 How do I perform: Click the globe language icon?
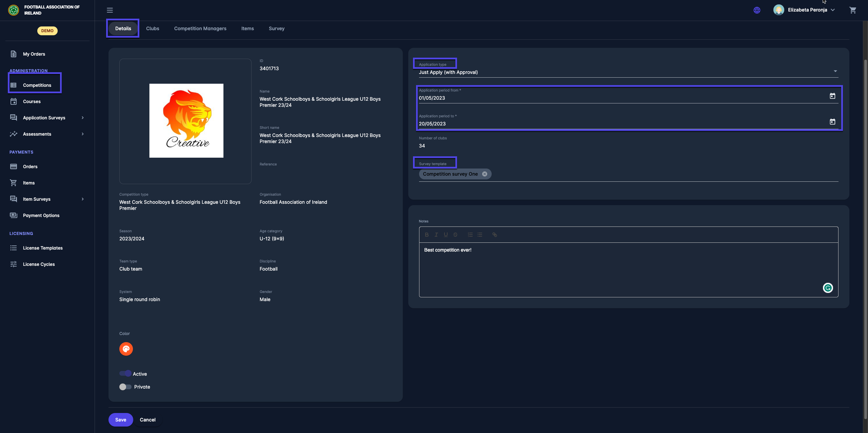tap(757, 10)
